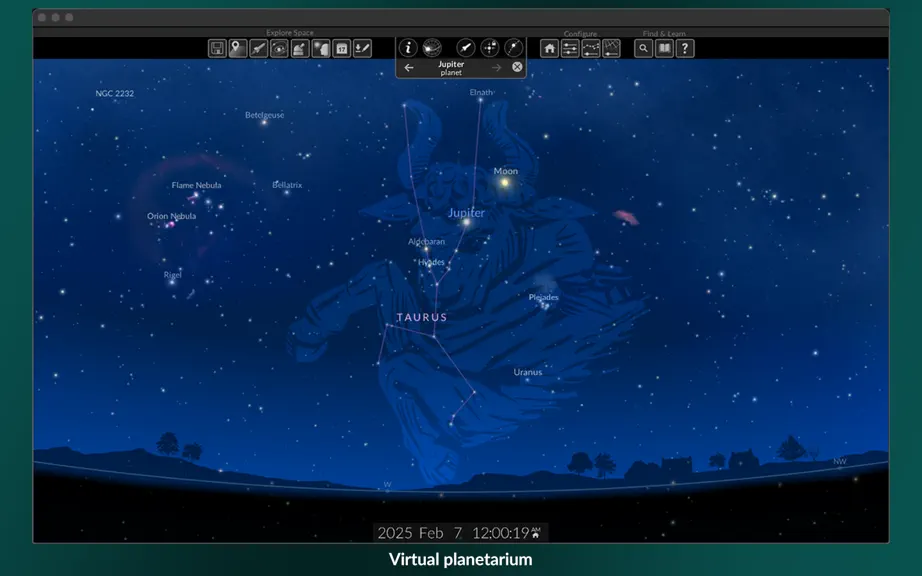
Task: Click the month Feb in the date display
Action: [x=431, y=533]
